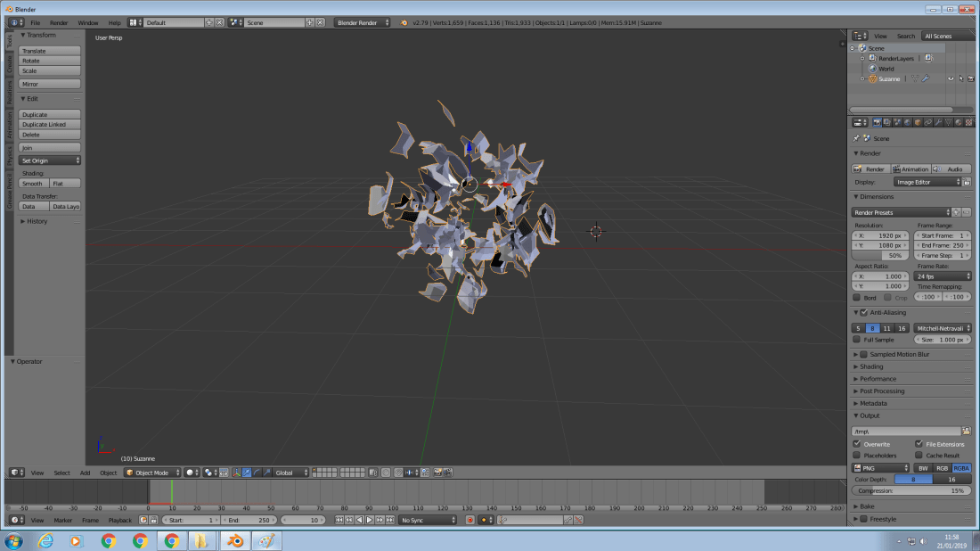Disable the Anti-Aliasing checkbox
980x551 pixels.
(862, 312)
